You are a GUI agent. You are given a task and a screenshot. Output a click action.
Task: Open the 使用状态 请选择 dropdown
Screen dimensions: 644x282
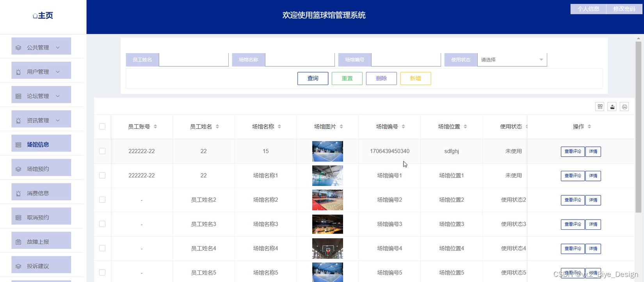tap(512, 60)
